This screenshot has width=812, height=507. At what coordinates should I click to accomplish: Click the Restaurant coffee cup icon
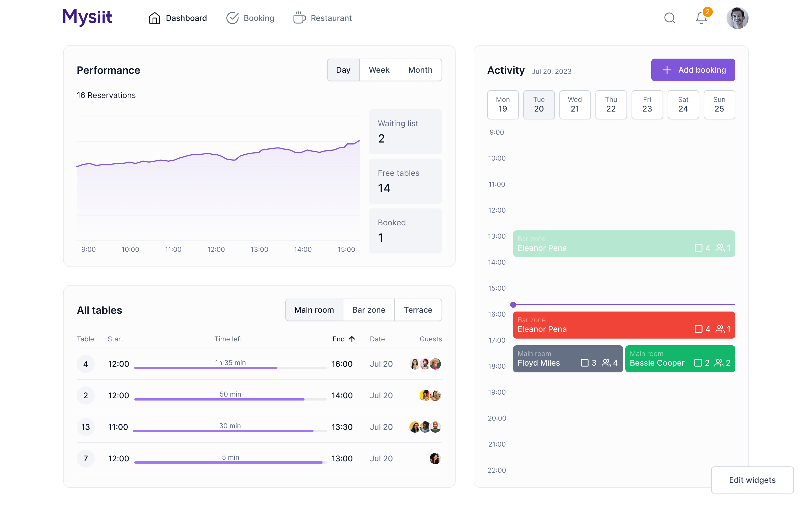pyautogui.click(x=299, y=18)
